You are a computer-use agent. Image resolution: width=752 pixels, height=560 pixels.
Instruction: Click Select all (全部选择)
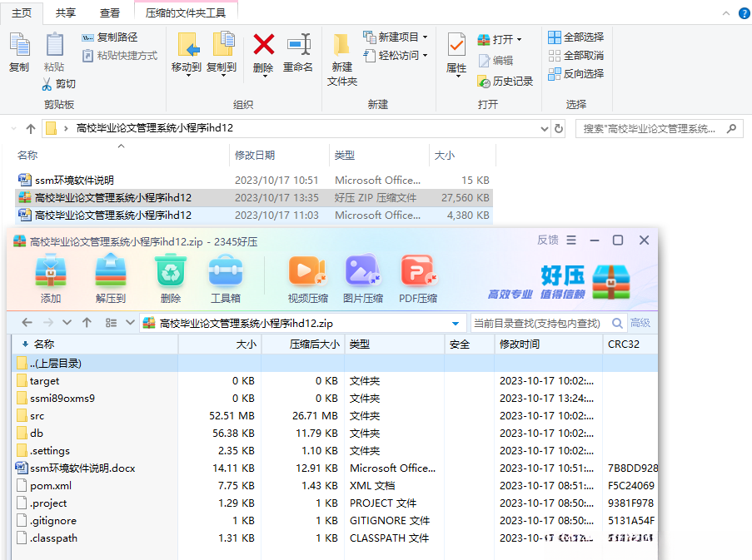[576, 37]
